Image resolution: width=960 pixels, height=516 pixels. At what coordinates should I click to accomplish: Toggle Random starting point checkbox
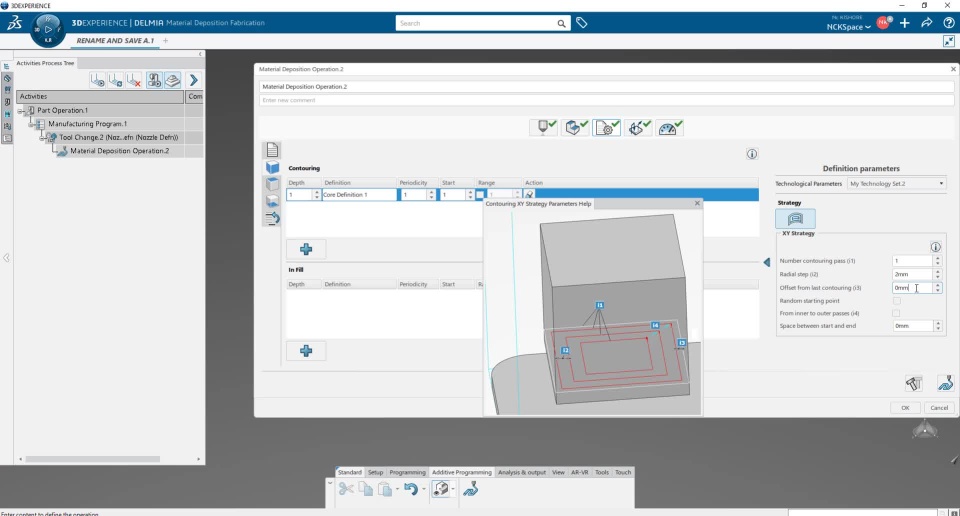(897, 301)
